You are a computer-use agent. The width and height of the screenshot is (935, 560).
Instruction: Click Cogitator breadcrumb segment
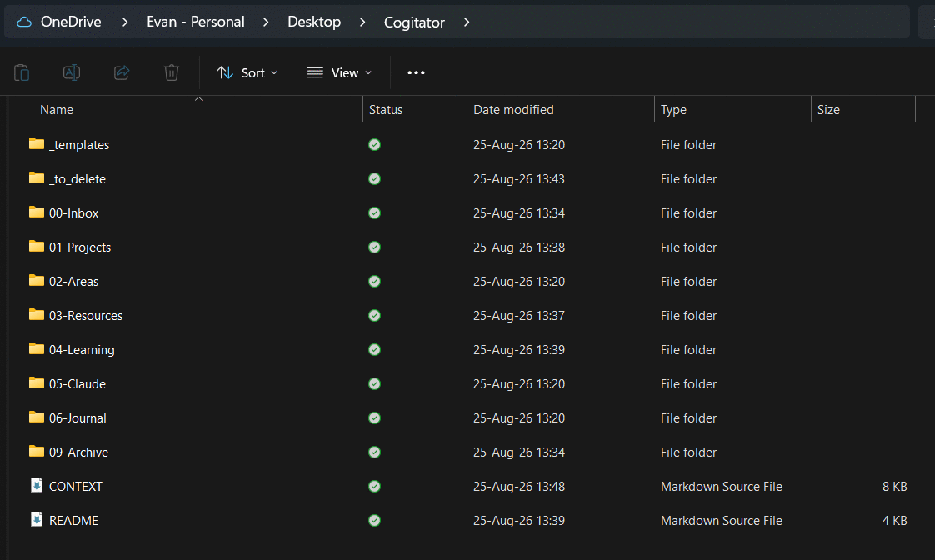click(414, 22)
